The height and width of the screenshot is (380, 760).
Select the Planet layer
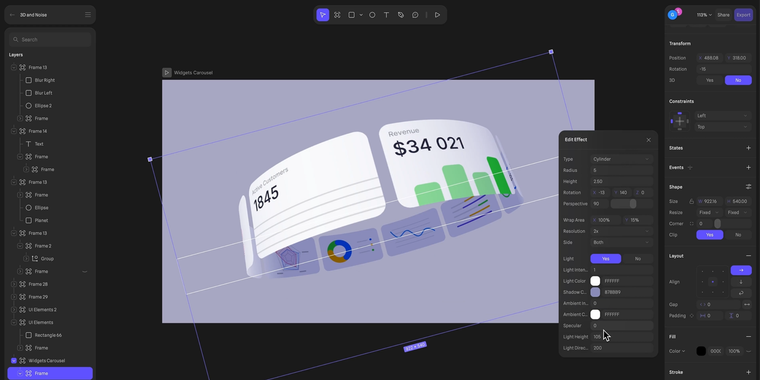pos(41,220)
